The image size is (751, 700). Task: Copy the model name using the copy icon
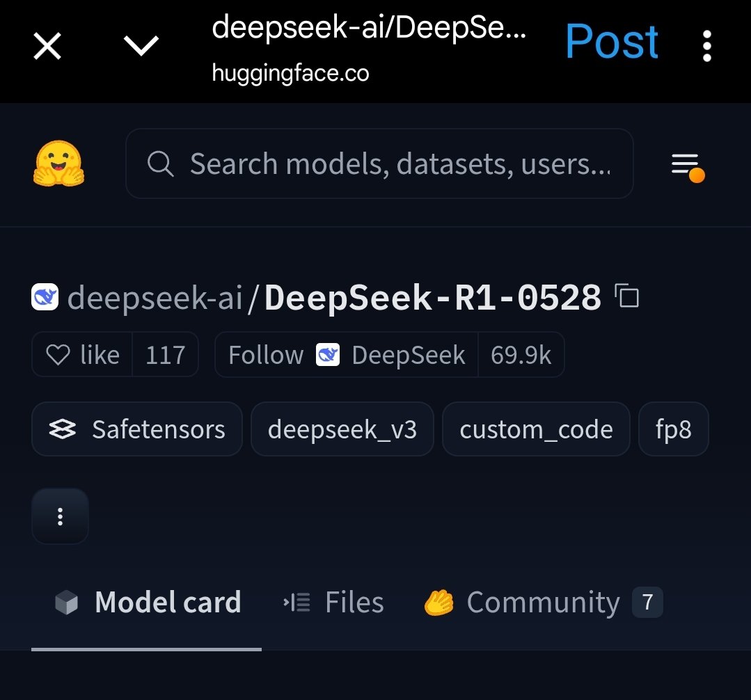[x=628, y=296]
